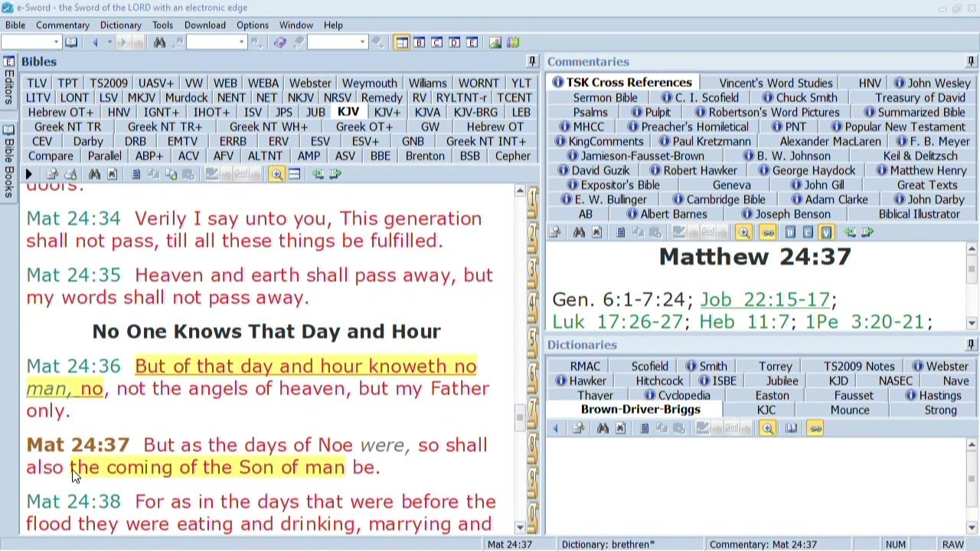Screen dimensions: 980x551
Task: Expand the search text combo box in main toolbar
Action: (241, 43)
